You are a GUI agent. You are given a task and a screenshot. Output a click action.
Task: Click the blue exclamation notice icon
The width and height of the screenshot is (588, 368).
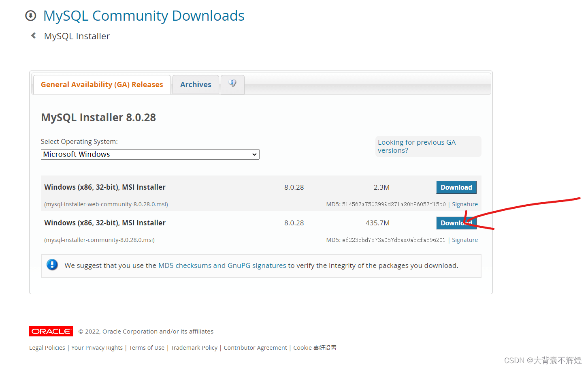pos(52,265)
